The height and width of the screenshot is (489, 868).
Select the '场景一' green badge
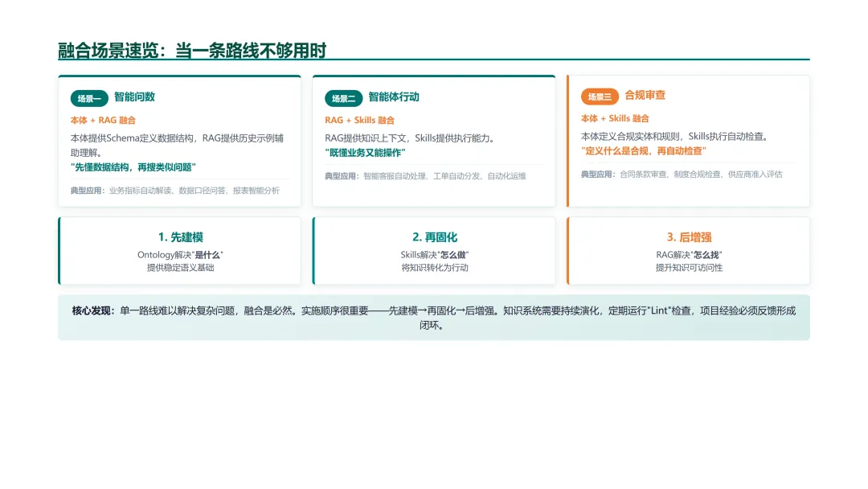[x=89, y=99]
